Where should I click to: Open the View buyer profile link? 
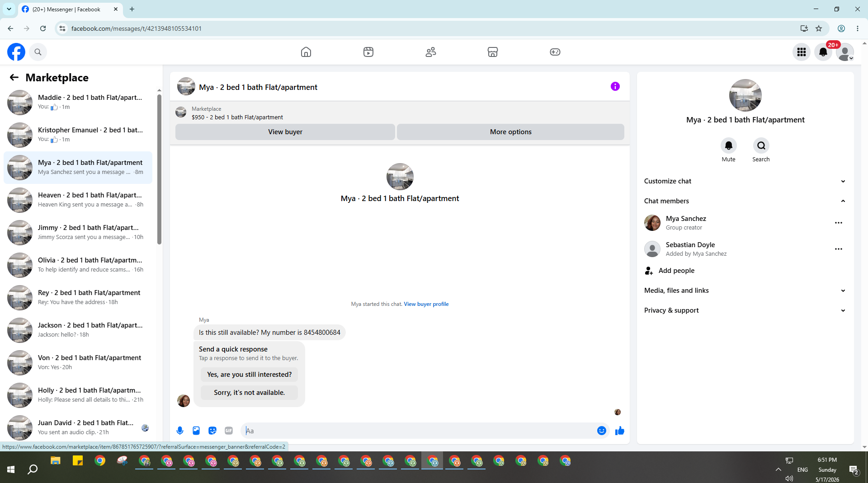point(426,304)
